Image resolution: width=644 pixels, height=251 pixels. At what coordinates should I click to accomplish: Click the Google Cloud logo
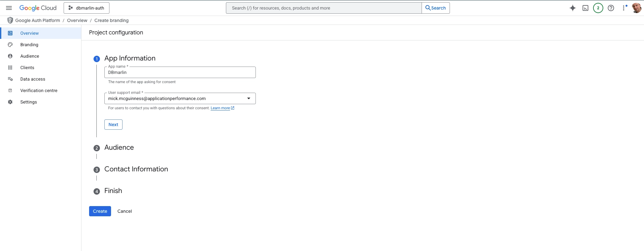tap(38, 8)
